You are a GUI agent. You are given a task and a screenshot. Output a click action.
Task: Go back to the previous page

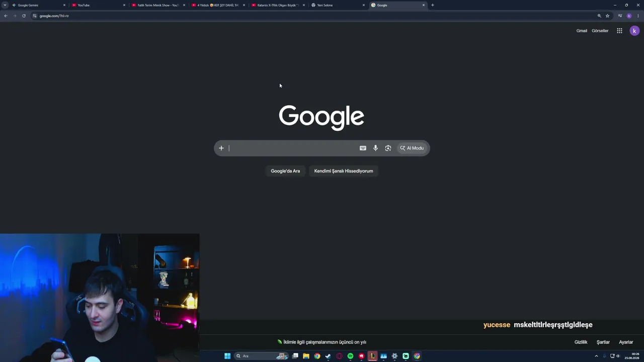(6, 16)
